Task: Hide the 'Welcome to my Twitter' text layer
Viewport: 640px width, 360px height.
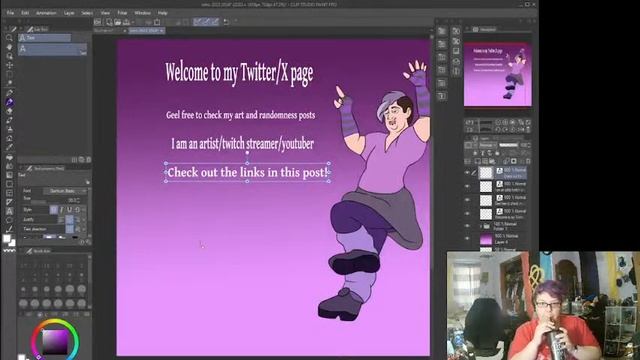Action: tap(467, 213)
